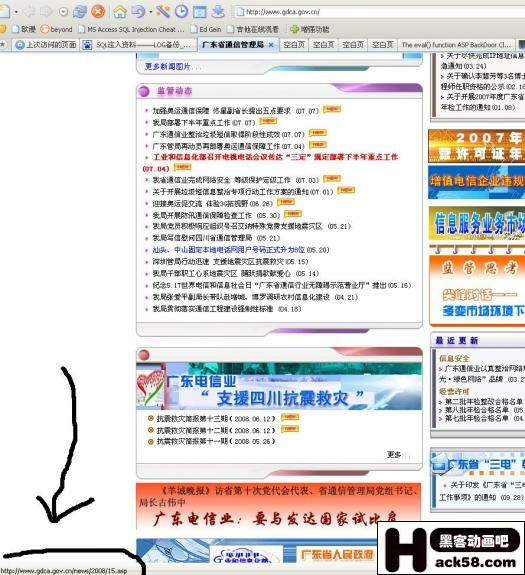Click the 信息服务业务市场 banner image
The width and height of the screenshot is (525, 575).
coord(477,223)
